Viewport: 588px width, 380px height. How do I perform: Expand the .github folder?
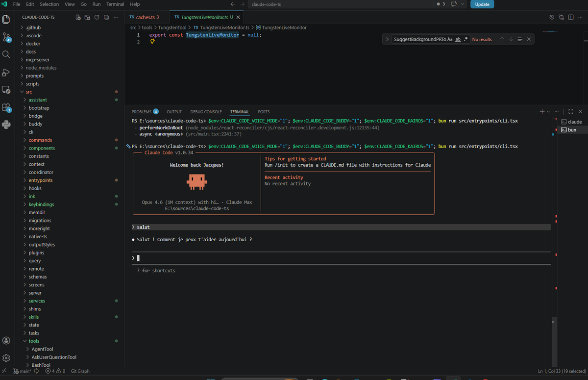33,27
